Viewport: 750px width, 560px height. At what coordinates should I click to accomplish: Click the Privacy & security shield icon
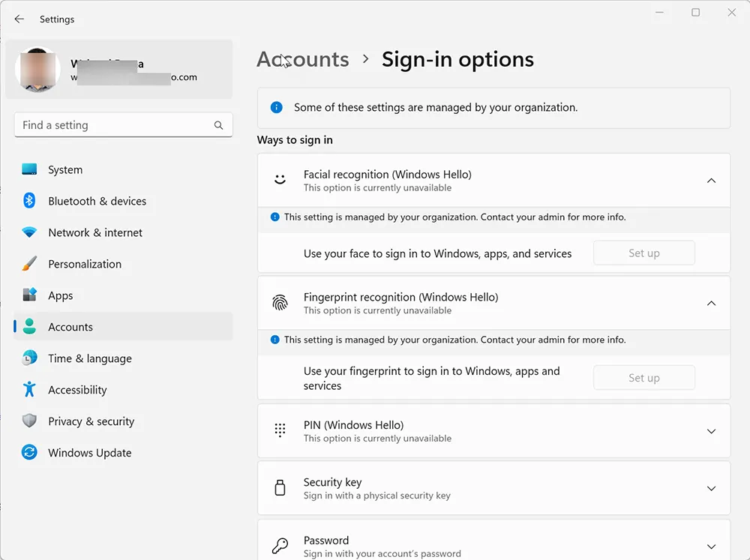pos(28,421)
